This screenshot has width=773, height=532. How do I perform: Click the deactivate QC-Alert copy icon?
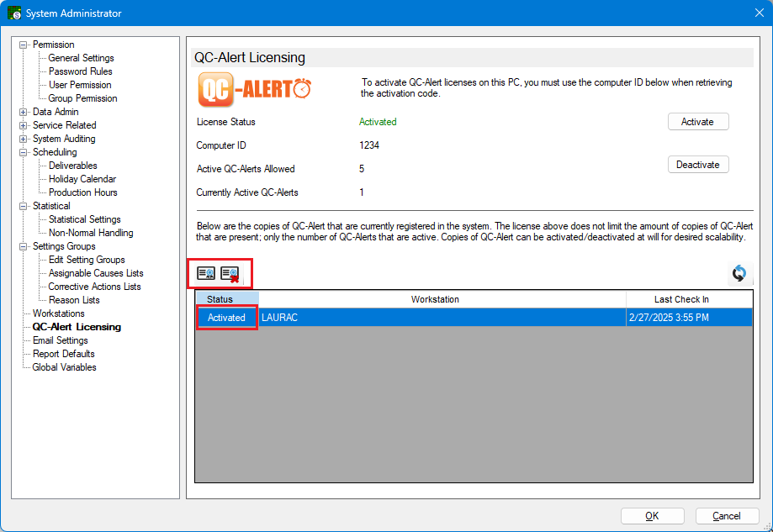pos(230,273)
